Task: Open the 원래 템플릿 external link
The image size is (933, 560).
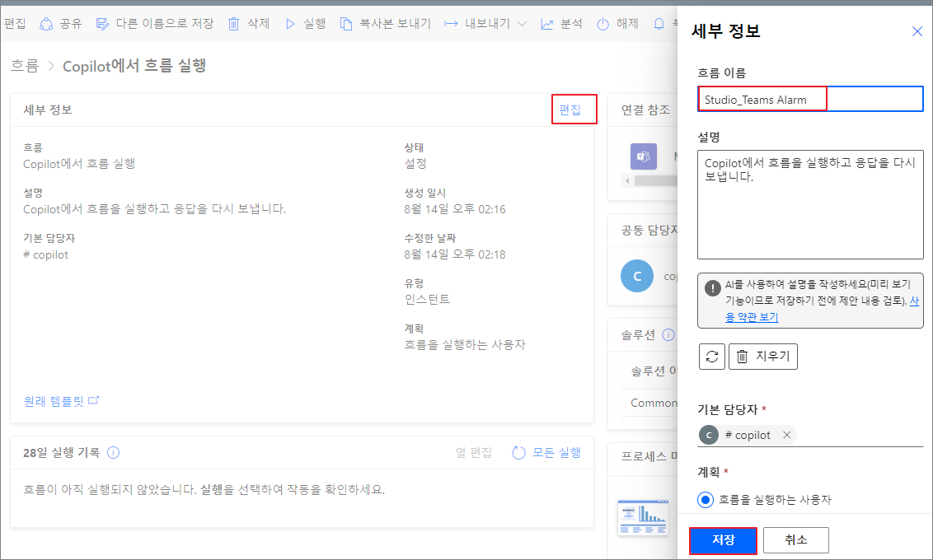Action: (61, 401)
